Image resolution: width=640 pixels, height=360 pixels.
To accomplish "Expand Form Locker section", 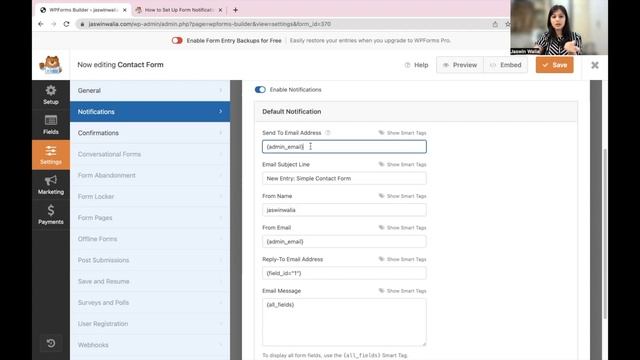I will point(150,196).
